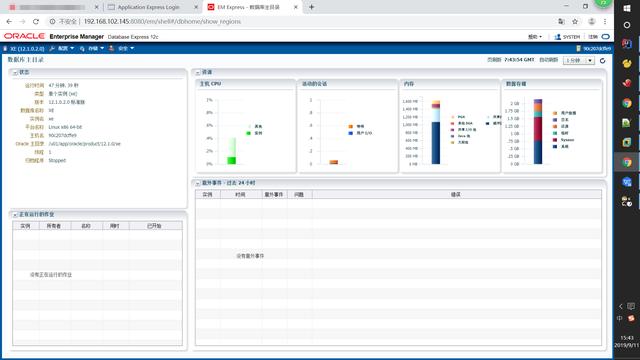Screen dimensions: 640x360
Task: Click the Linux x86 64-bit platform value
Action: tap(65, 127)
